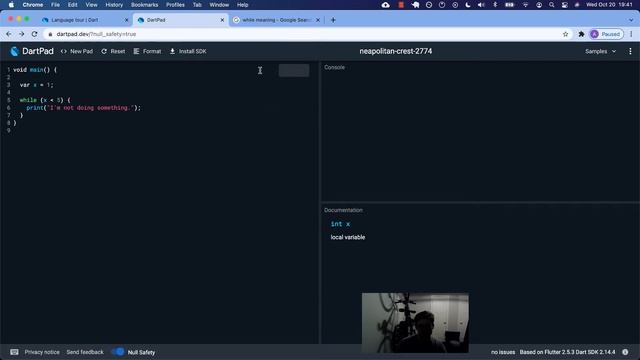Toggle the Null Safety switch
The image size is (640, 360).
point(118,352)
